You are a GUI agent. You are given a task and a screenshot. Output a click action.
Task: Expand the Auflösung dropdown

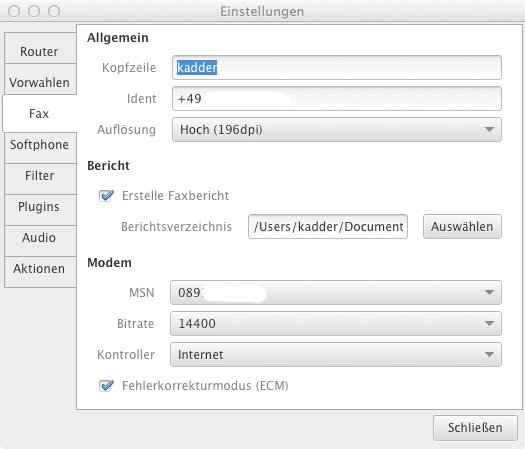[x=336, y=130]
